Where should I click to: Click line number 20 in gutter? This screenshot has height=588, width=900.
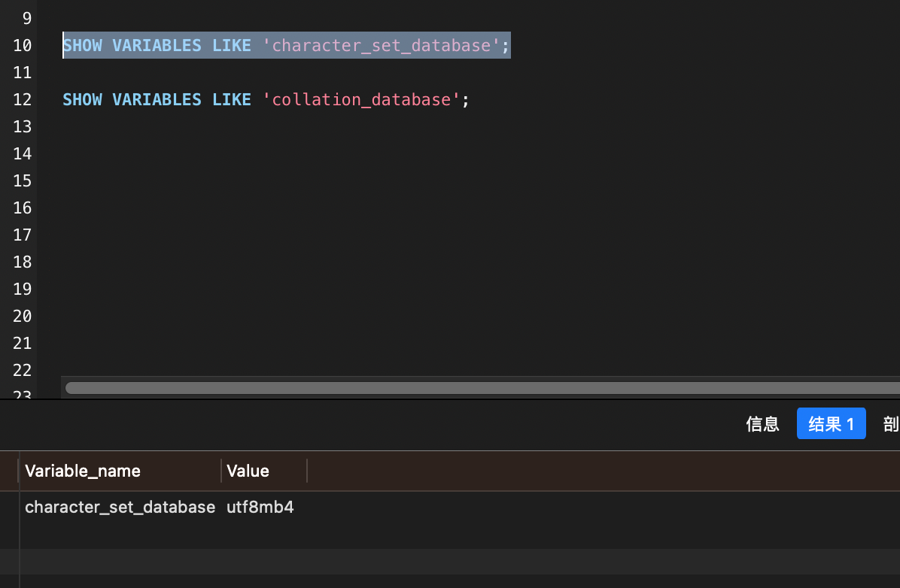point(23,317)
